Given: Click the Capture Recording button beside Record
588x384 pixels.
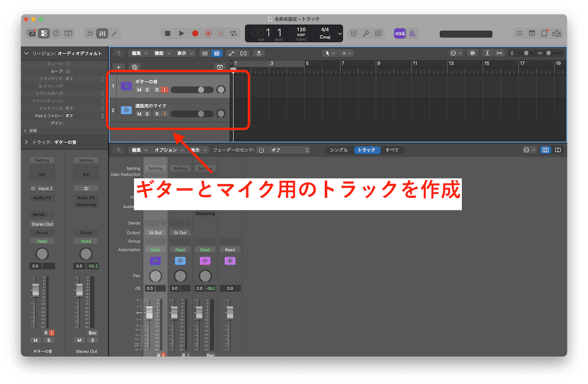Looking at the screenshot, I should click(x=208, y=33).
